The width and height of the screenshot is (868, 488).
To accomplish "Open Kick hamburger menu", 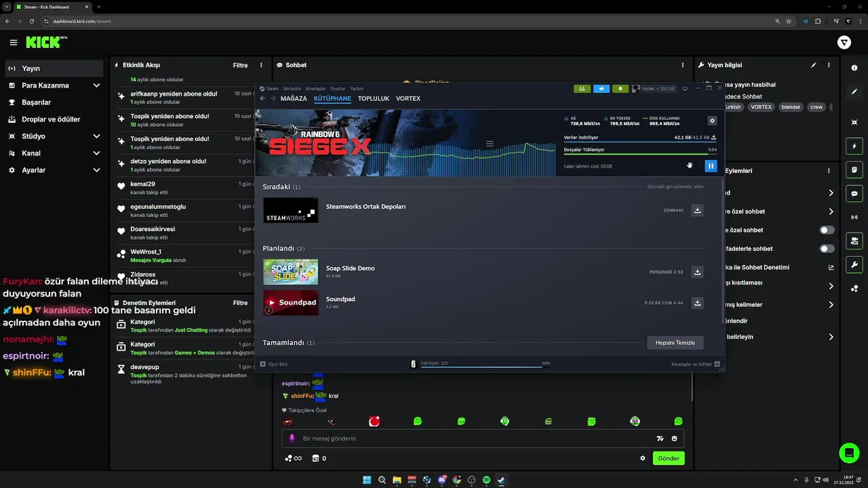I will [14, 43].
